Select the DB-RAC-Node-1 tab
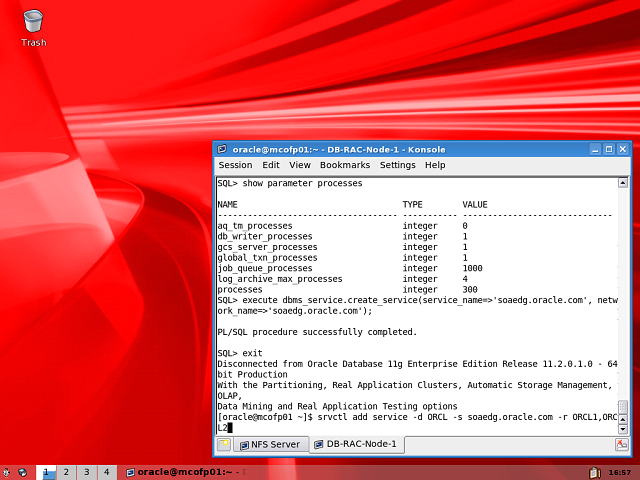This screenshot has width=640, height=480. coord(354,444)
